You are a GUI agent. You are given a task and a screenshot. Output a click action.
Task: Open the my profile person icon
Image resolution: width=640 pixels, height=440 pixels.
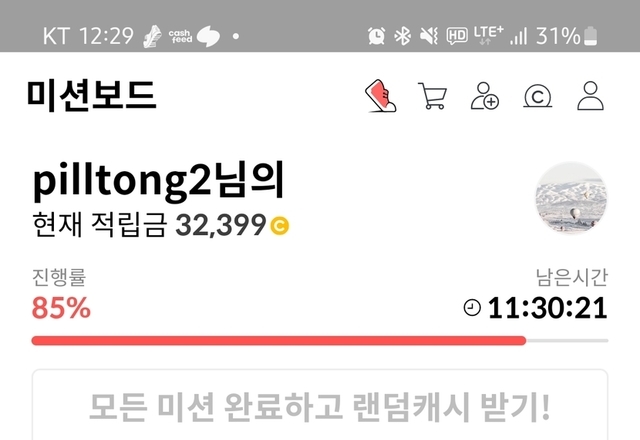pyautogui.click(x=590, y=96)
